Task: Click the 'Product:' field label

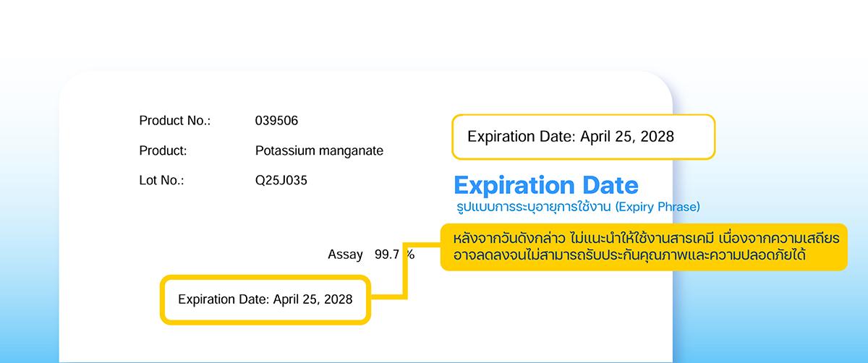Action: click(163, 151)
